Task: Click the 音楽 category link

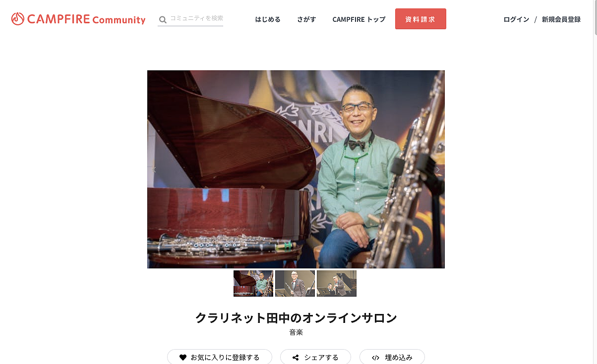Action: (296, 332)
